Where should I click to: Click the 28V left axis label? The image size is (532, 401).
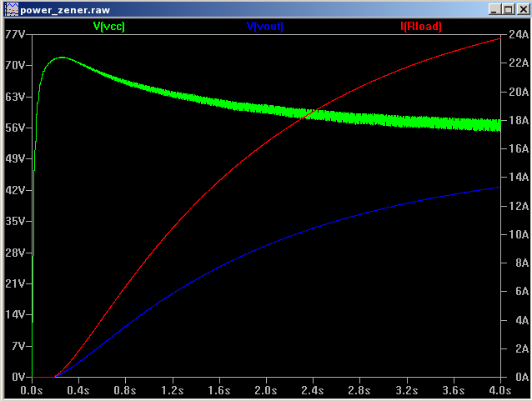point(15,253)
